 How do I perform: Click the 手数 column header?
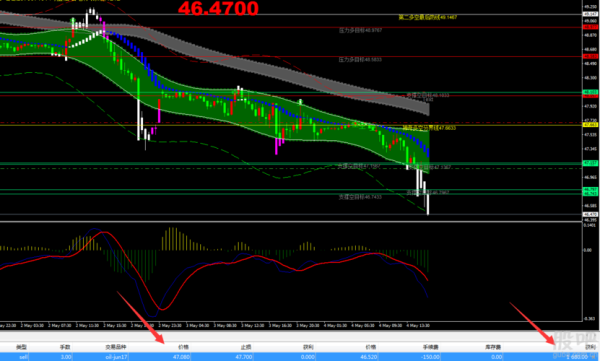[65, 347]
